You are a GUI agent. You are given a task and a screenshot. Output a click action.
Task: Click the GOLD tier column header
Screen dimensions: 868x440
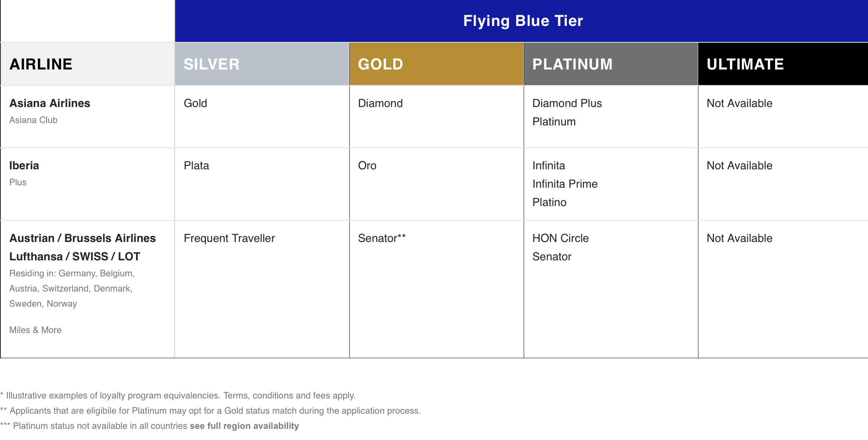point(380,64)
